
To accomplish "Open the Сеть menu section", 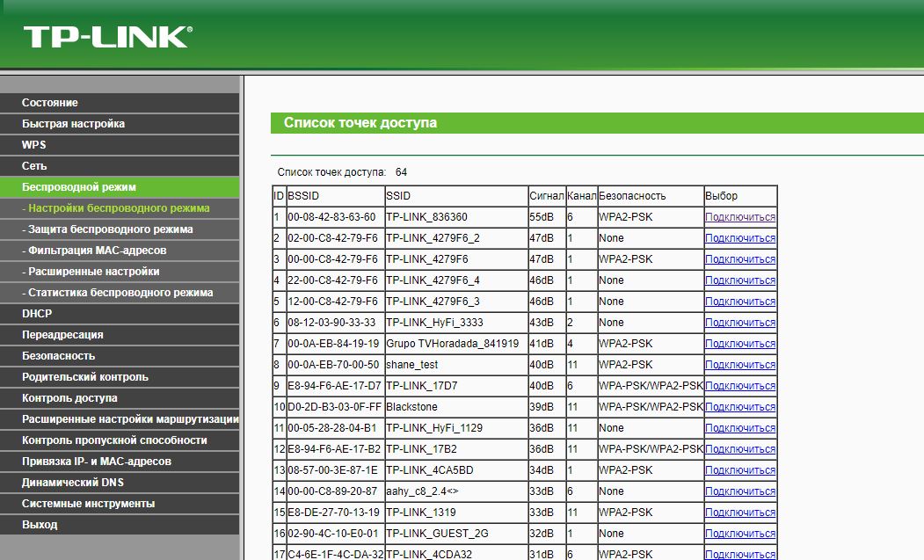I will (120, 166).
